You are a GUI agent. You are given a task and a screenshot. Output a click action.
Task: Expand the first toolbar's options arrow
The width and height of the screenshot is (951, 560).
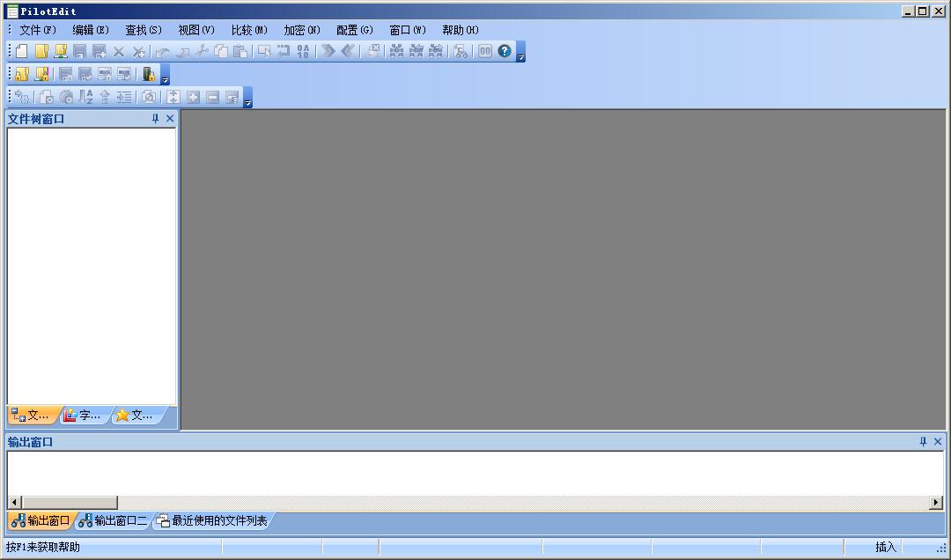[x=520, y=52]
